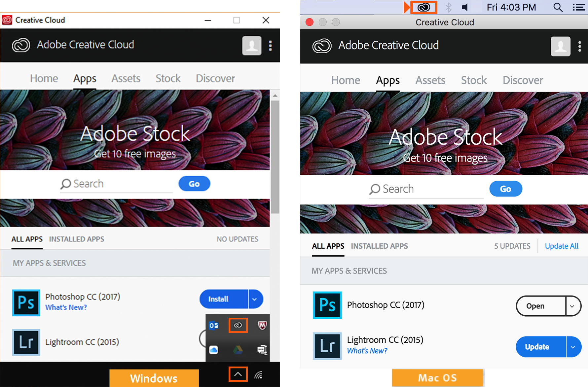Open What's New link under Lightroom in Mac
Image resolution: width=588 pixels, height=387 pixels.
tap(367, 351)
